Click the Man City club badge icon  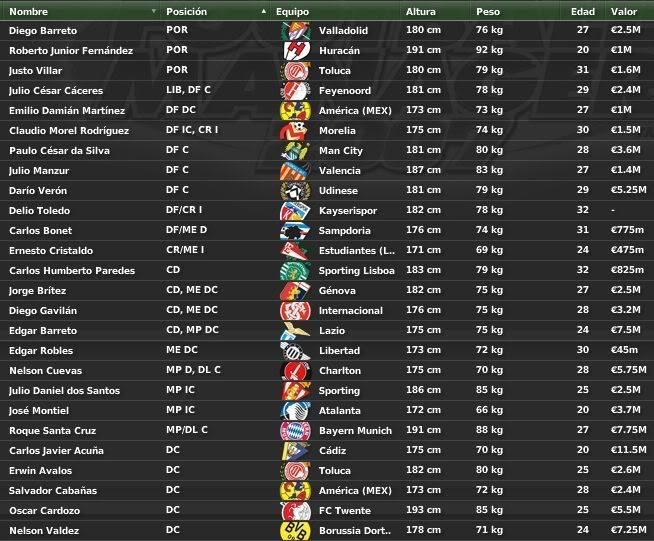(295, 151)
